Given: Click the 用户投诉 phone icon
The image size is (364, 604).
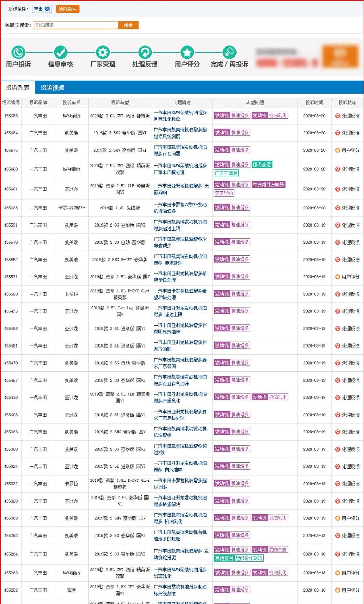Looking at the screenshot, I should coord(18,52).
